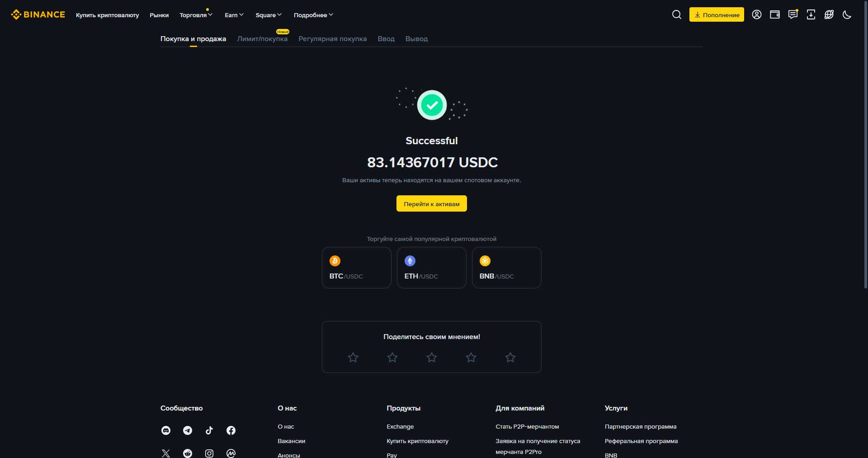
Task: Click the page vertical scrollbar
Action: click(x=865, y=145)
